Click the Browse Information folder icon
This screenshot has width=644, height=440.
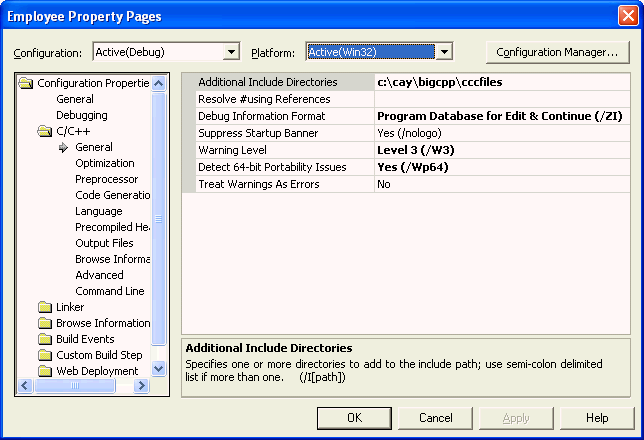pos(44,323)
